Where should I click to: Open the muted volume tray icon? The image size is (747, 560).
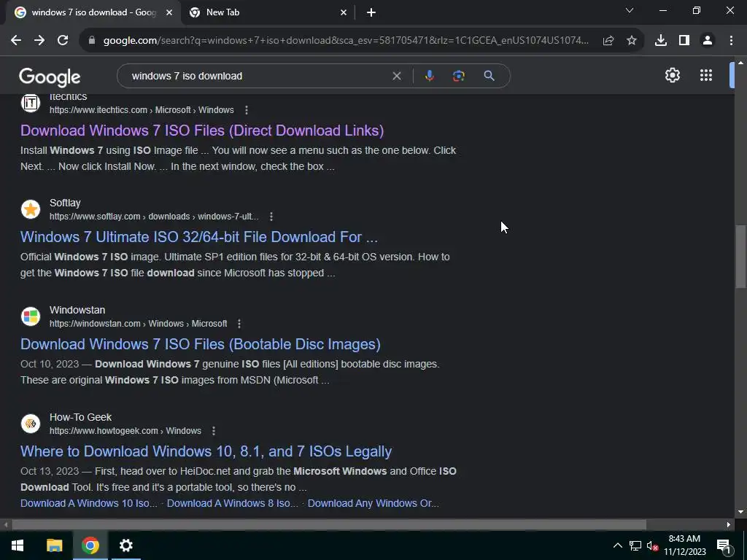click(652, 545)
